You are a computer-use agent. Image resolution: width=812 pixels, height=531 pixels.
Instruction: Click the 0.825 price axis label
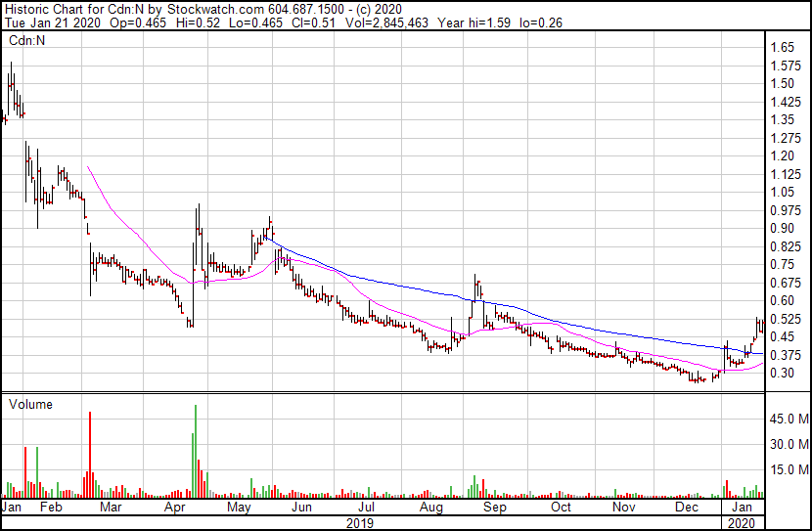tap(786, 246)
